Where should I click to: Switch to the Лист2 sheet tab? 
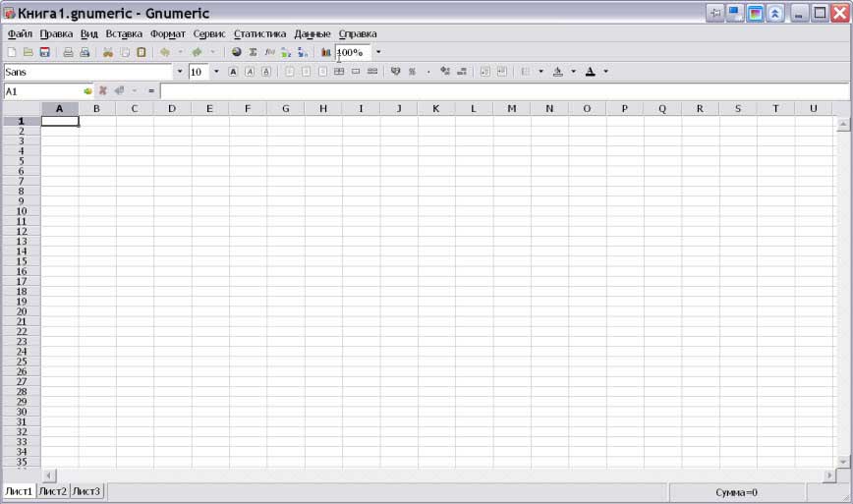[x=52, y=491]
